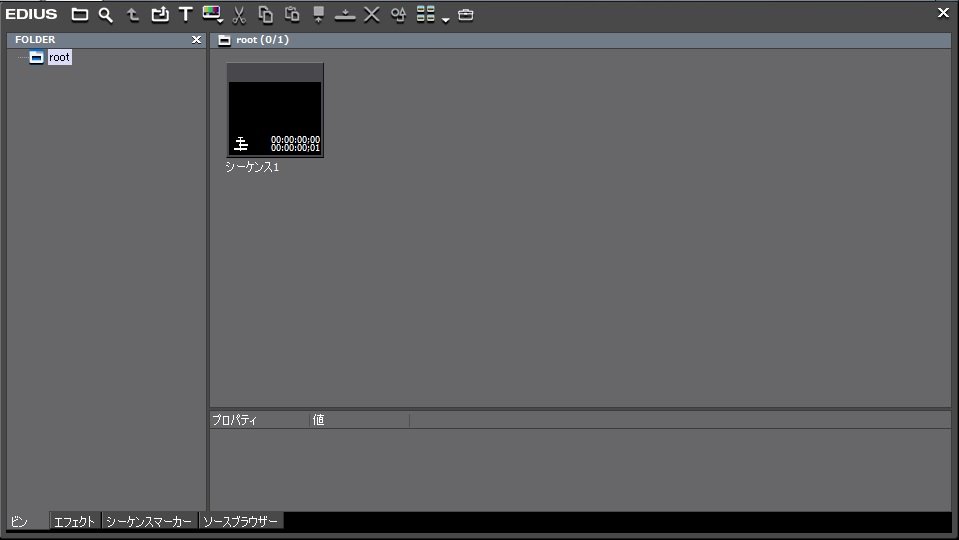Viewport: 959px width, 540px height.
Task: Open clip properties icon
Action: (x=398, y=15)
